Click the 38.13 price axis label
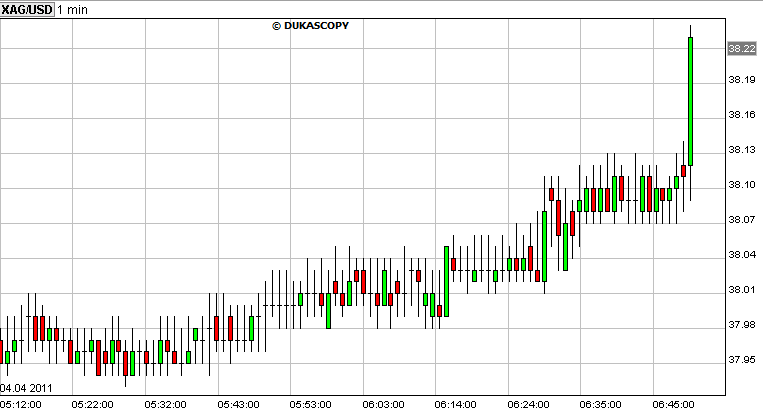This screenshot has width=763, height=413. (x=742, y=149)
